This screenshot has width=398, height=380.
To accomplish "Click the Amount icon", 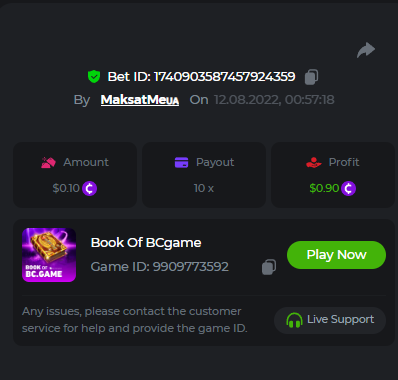I will point(48,162).
